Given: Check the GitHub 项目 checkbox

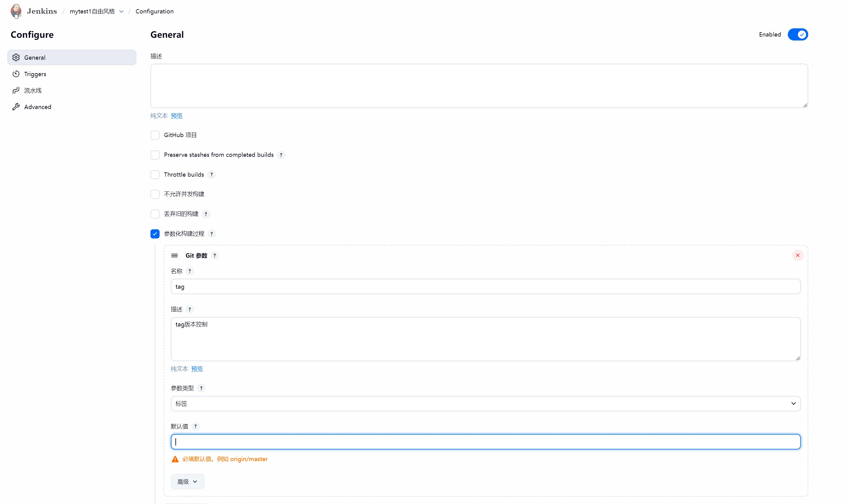Looking at the screenshot, I should click(155, 135).
